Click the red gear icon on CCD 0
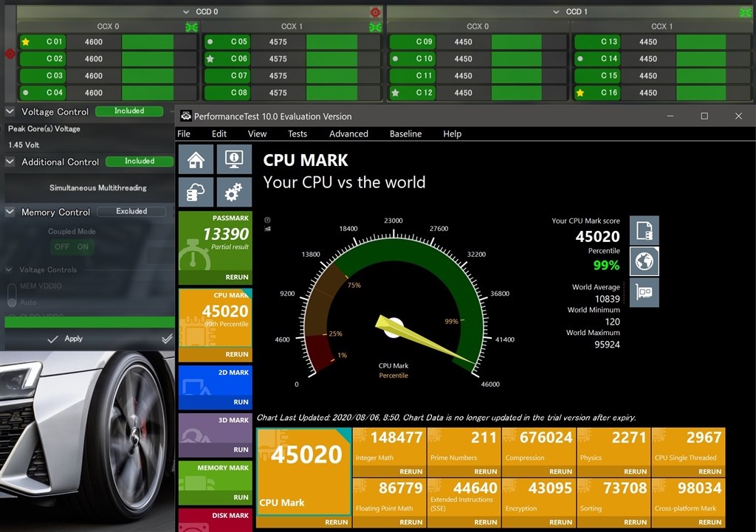 (x=375, y=12)
